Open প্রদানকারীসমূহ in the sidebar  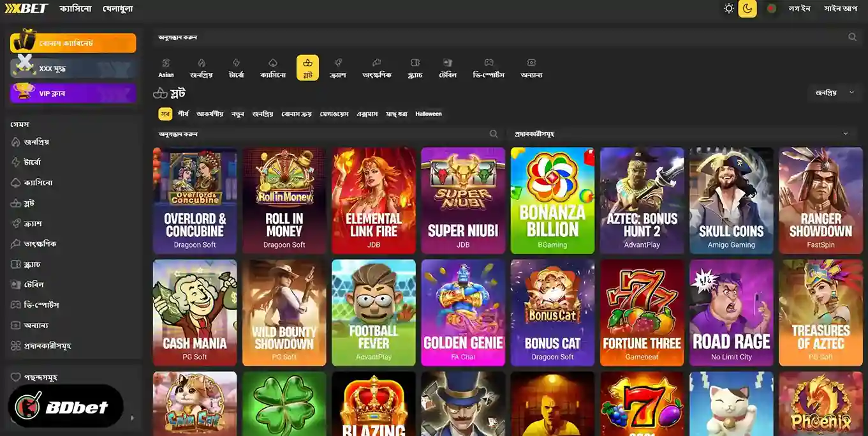pyautogui.click(x=47, y=346)
